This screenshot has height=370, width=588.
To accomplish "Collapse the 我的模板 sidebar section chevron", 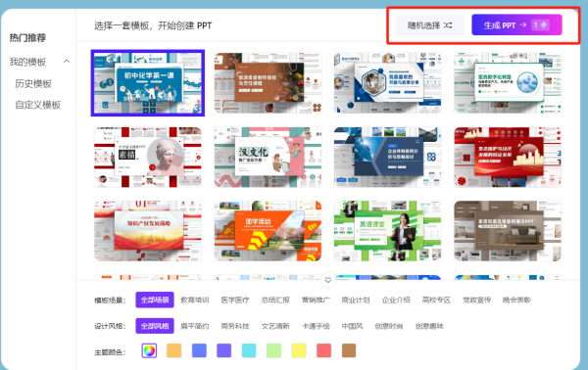I will click(x=67, y=62).
